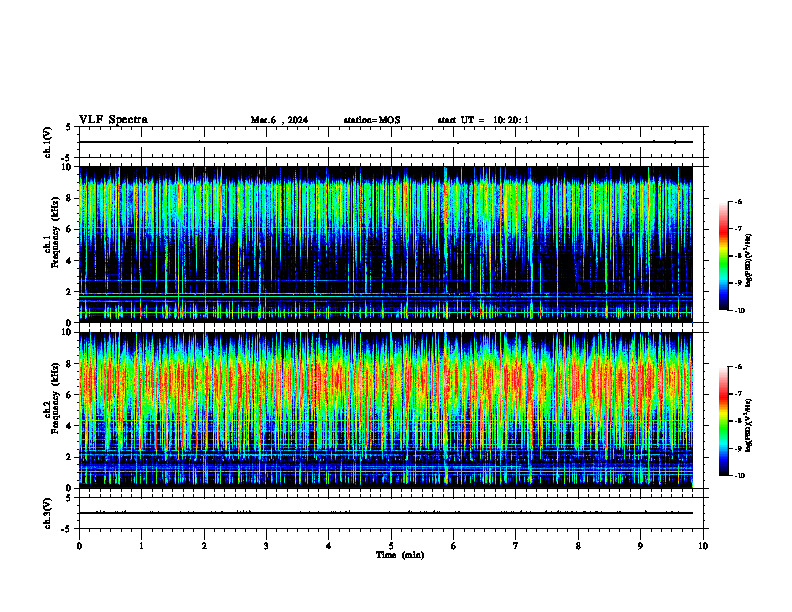This screenshot has width=792, height=612.
Task: Click the ch.3(V) waveform trace panel
Action: click(391, 513)
